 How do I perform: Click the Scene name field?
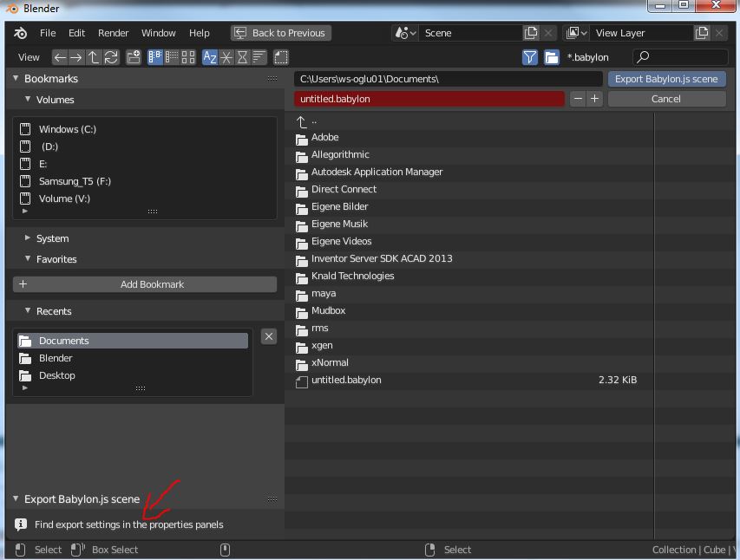[x=470, y=33]
